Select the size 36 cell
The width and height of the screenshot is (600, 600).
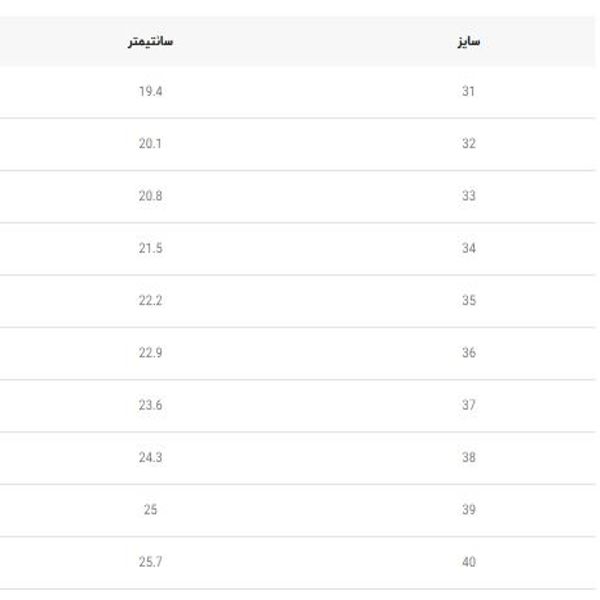[x=469, y=353]
